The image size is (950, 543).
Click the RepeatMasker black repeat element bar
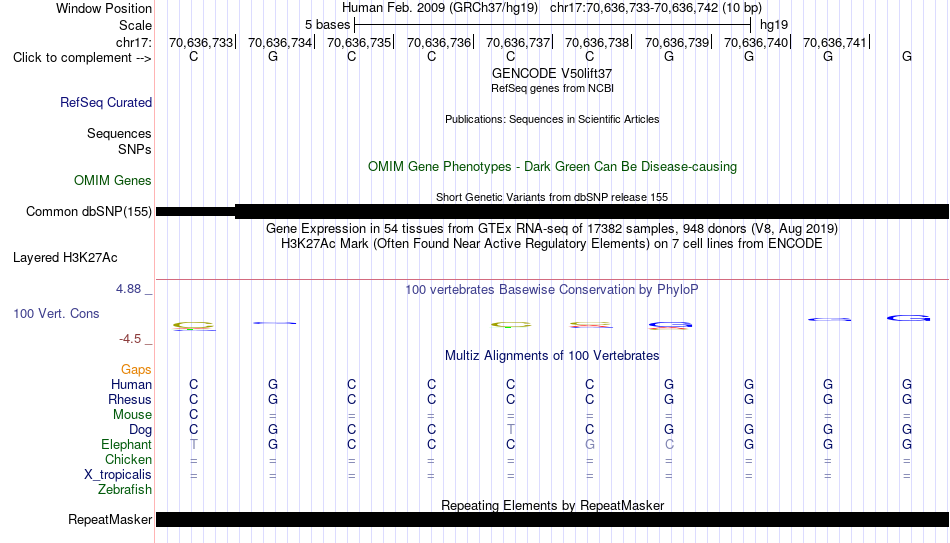(553, 519)
